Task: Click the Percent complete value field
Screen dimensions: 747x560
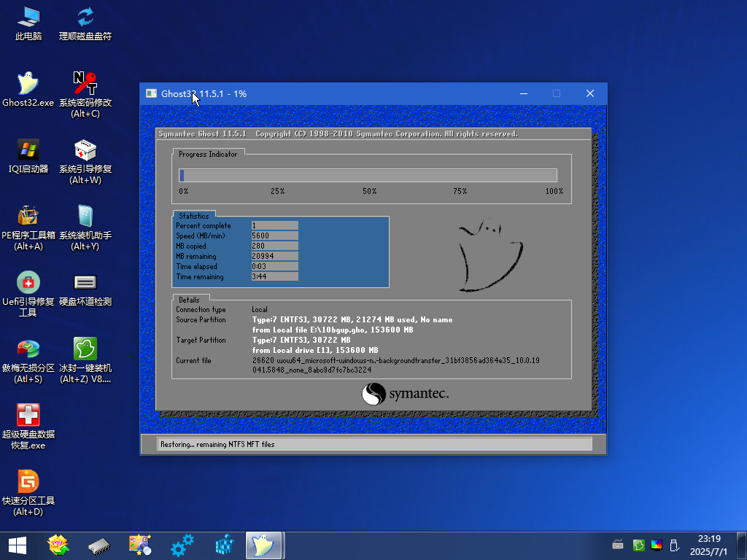Action: pos(275,225)
